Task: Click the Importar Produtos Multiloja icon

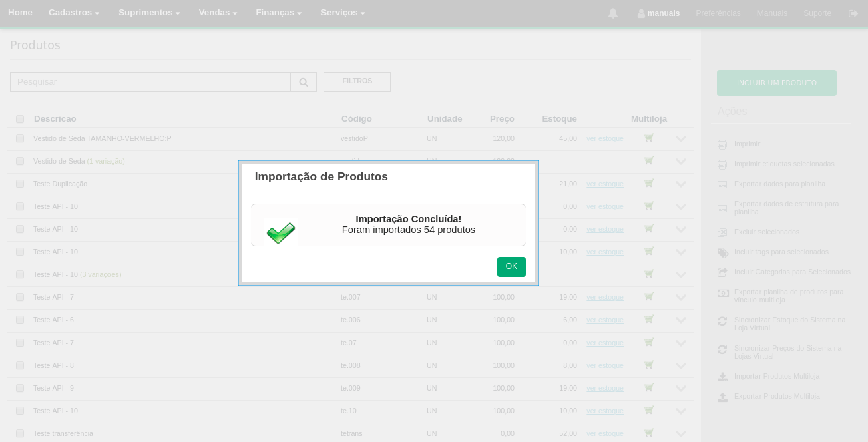Action: (722, 377)
